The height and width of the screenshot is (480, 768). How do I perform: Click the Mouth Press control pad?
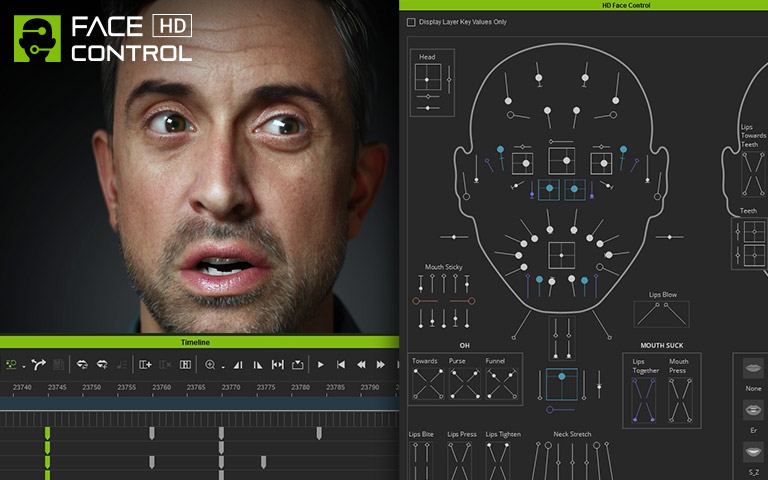(679, 400)
